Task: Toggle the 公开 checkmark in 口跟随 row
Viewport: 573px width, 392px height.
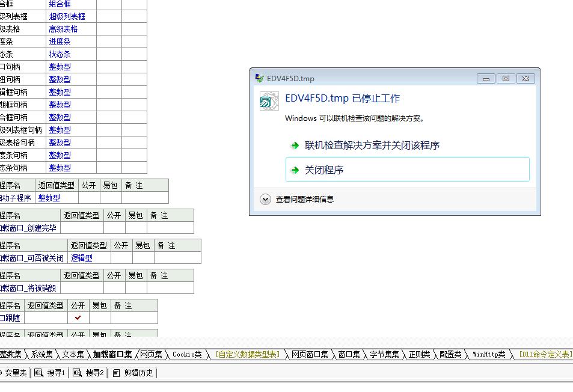Action: [x=78, y=318]
